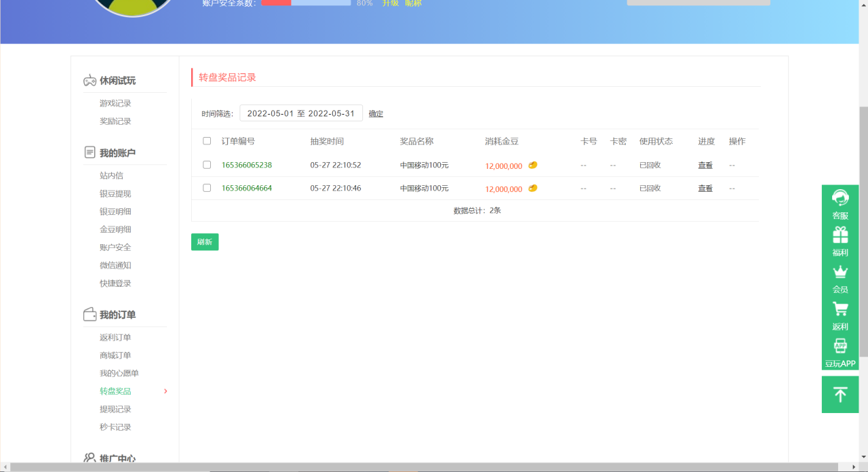The image size is (868, 472).
Task: Open 提现记录 in the sidebar
Action: click(x=115, y=409)
